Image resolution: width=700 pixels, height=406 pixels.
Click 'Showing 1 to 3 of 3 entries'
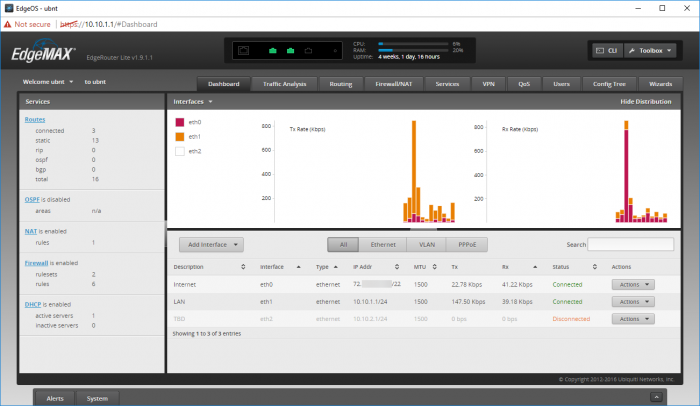point(207,334)
